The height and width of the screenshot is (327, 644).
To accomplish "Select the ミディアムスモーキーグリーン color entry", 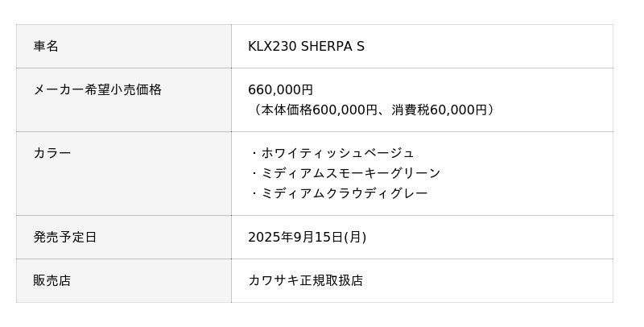I will click(x=350, y=173).
